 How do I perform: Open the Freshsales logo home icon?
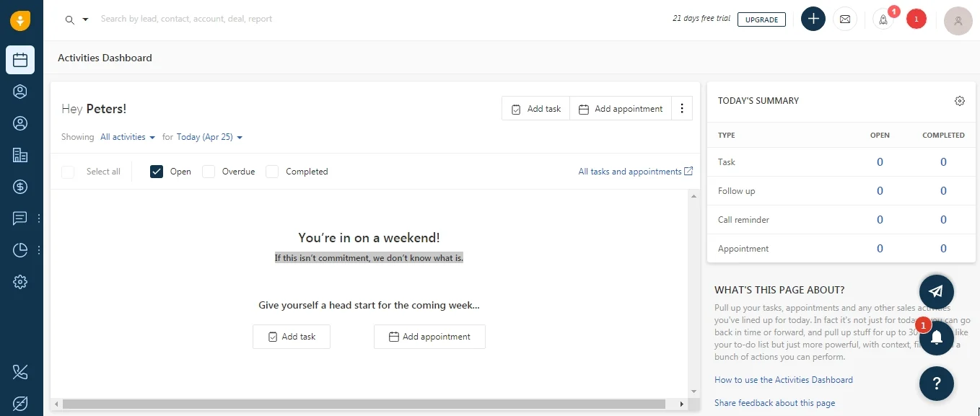20,20
